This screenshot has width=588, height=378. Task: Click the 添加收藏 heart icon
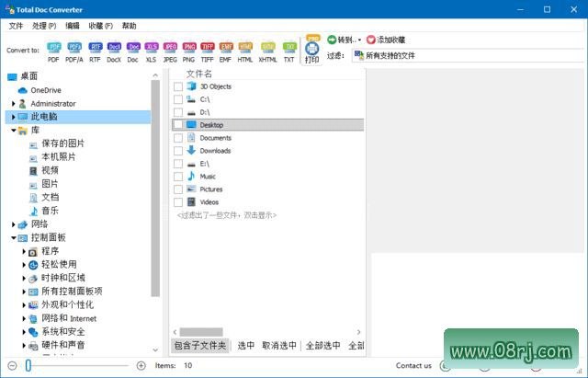pyautogui.click(x=371, y=40)
